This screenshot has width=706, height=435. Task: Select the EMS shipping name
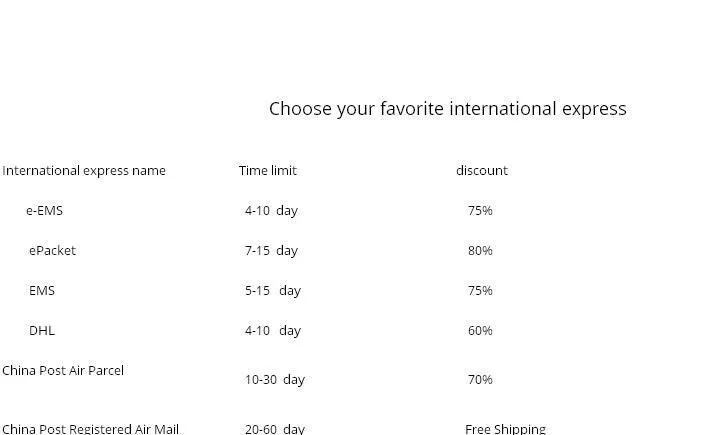pos(42,291)
